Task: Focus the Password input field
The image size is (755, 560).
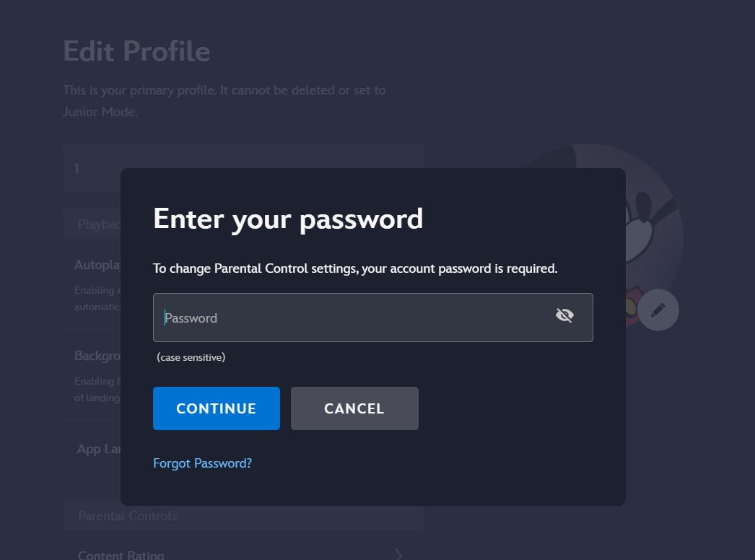Action: click(x=372, y=318)
